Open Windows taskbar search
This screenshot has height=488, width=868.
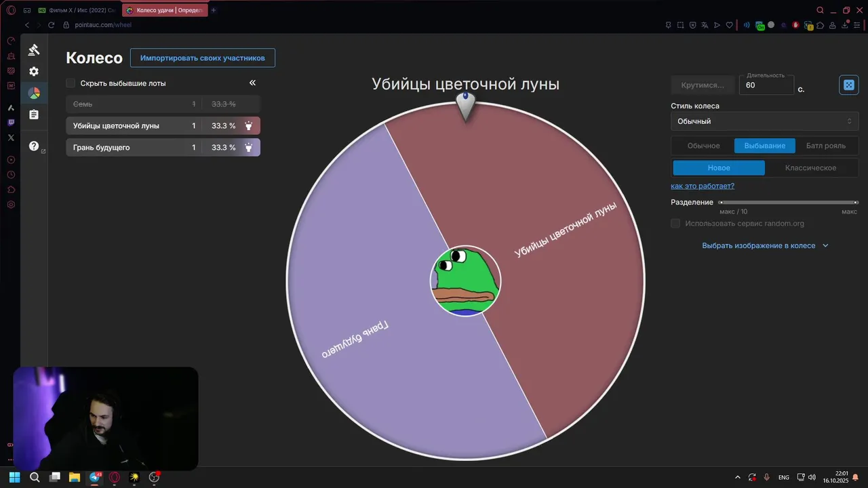[x=35, y=477]
